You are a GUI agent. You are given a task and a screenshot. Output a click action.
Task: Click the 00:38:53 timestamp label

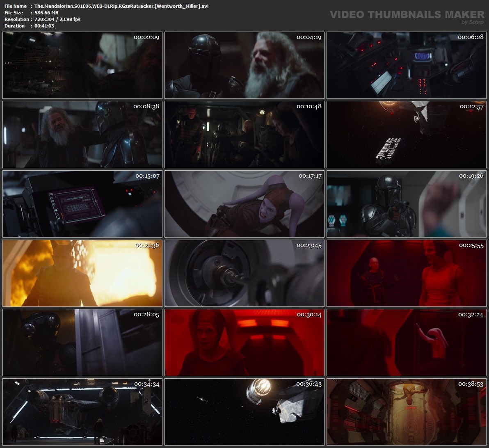click(471, 384)
